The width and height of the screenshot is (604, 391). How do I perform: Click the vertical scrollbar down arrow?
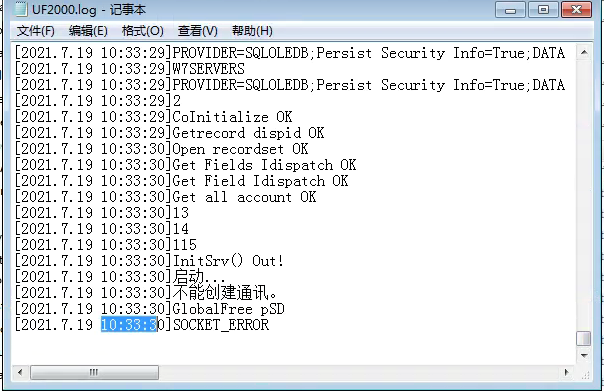click(x=584, y=355)
